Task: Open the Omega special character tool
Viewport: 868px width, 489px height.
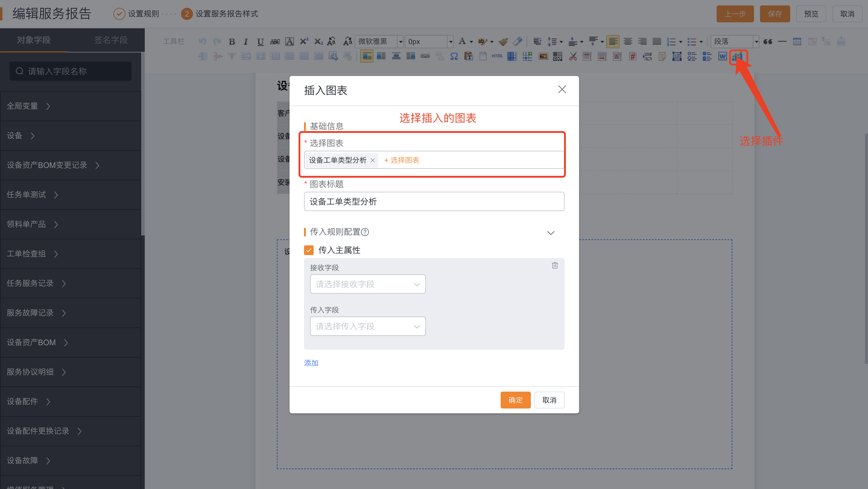Action: (x=454, y=56)
